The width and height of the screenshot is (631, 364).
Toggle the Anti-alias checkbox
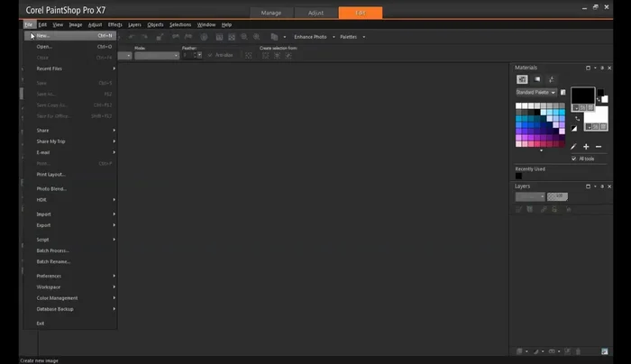click(210, 55)
